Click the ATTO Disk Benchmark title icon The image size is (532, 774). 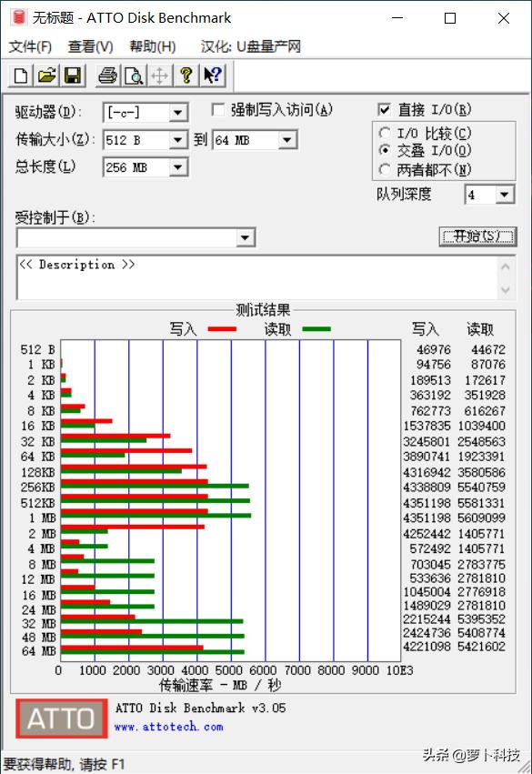(x=19, y=17)
